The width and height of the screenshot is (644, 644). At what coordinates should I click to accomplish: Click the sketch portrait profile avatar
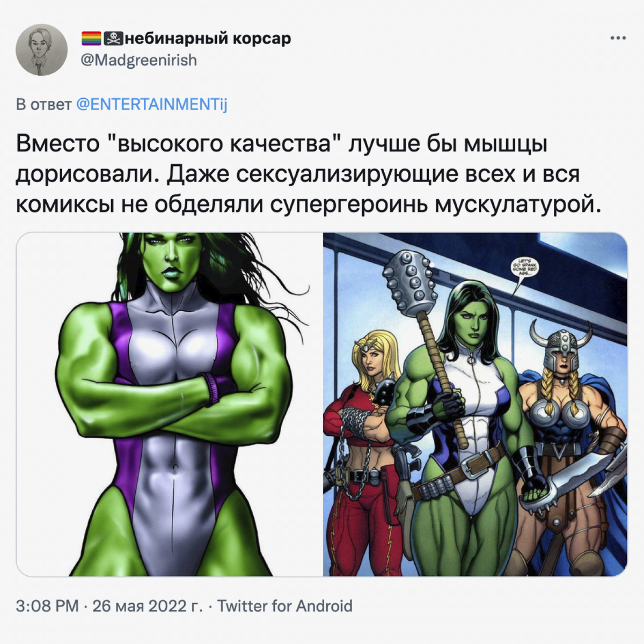pos(42,50)
